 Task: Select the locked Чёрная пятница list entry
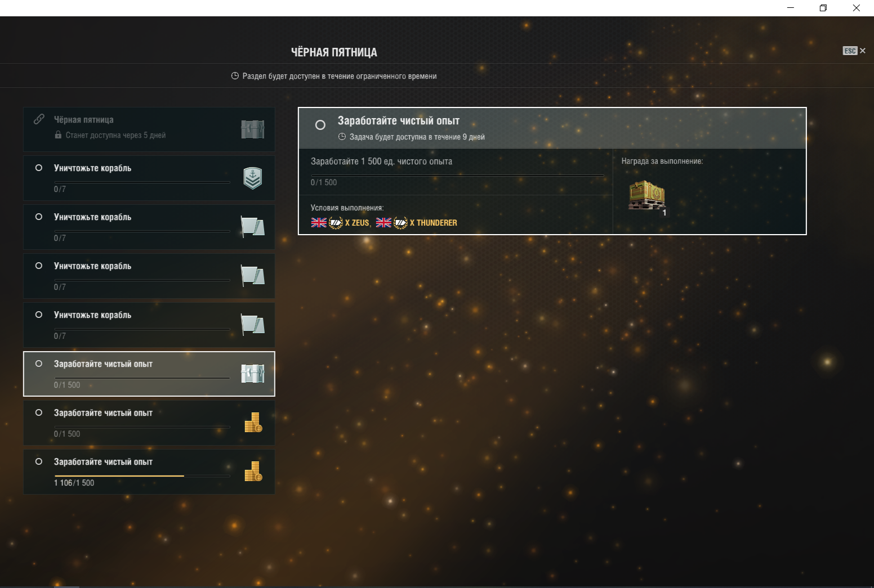pyautogui.click(x=149, y=129)
